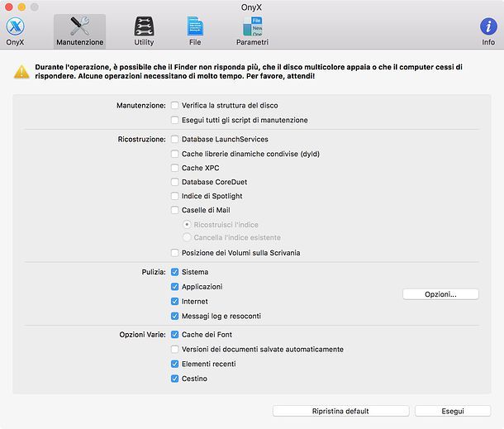The width and height of the screenshot is (504, 429).
Task: Tick the Cache XPC checkbox
Action: 175,168
